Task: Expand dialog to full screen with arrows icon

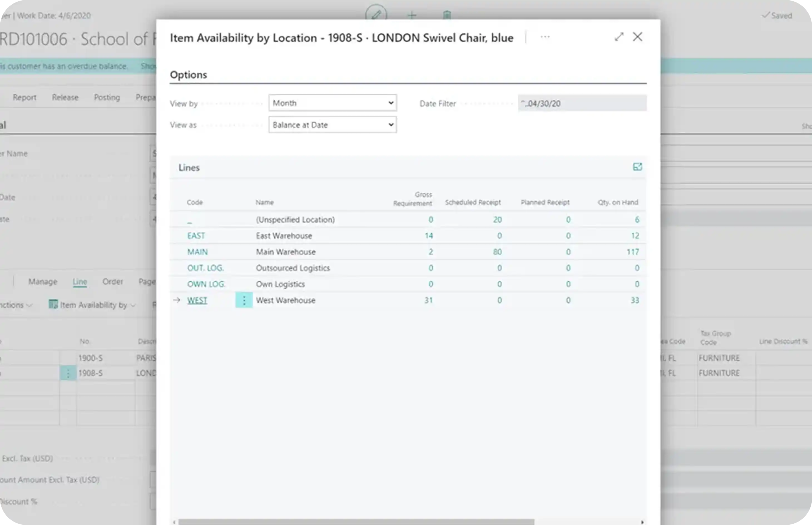Action: 619,37
